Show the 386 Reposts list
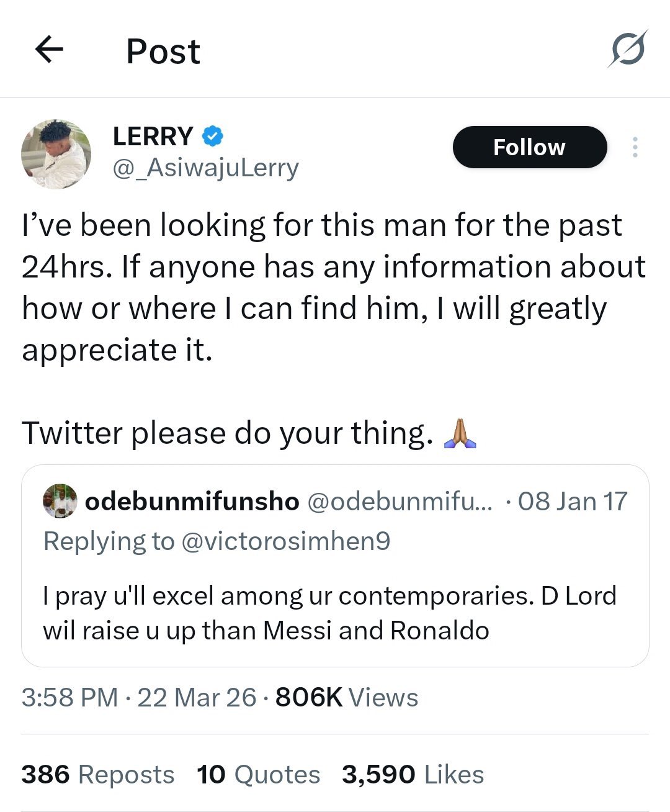Viewport: 670px width, 812px height. pyautogui.click(x=97, y=774)
